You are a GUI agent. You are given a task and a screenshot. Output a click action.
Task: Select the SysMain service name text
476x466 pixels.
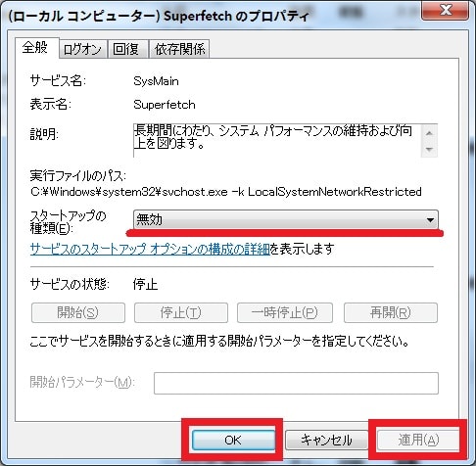pyautogui.click(x=156, y=81)
